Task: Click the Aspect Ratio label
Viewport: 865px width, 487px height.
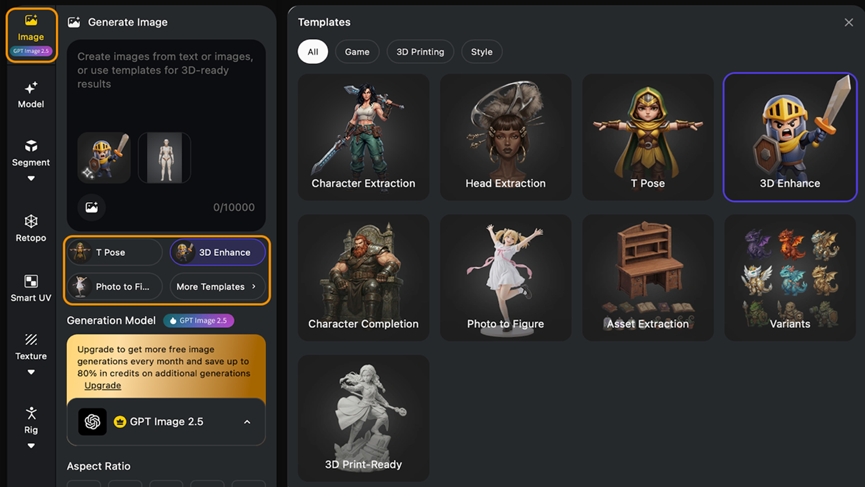Action: (99, 466)
